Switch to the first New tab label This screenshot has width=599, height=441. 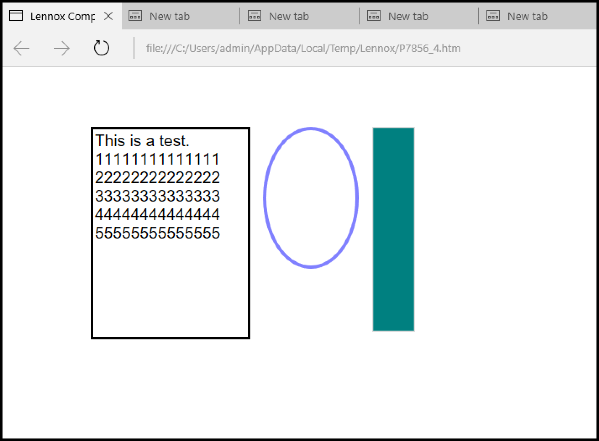tap(169, 16)
